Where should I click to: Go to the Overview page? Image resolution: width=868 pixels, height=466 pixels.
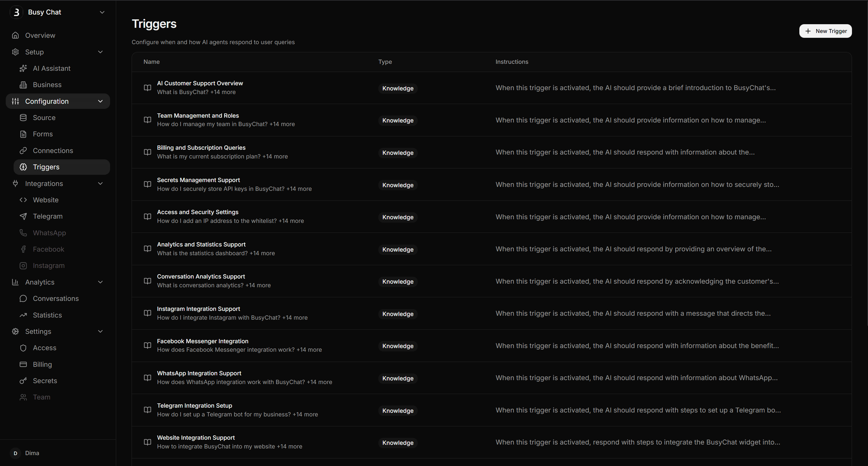coord(40,35)
